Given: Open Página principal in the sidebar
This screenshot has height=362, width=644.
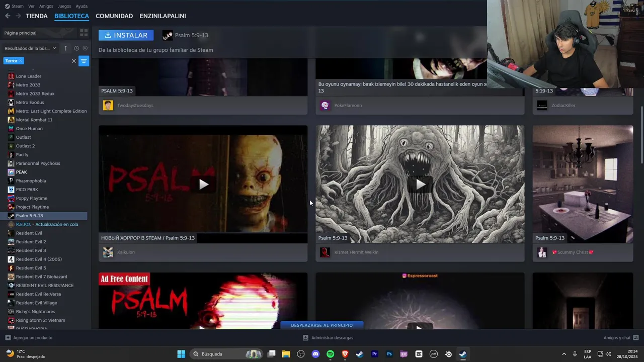Looking at the screenshot, I should [38, 33].
